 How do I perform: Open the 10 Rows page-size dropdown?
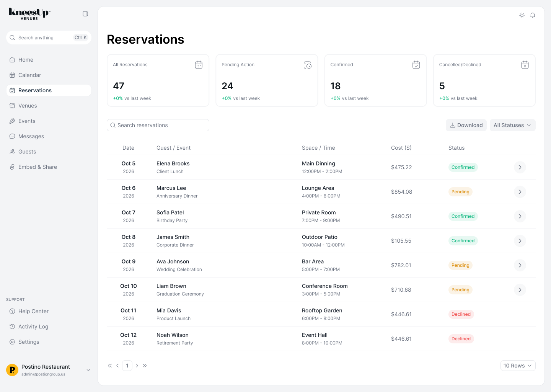(518, 366)
